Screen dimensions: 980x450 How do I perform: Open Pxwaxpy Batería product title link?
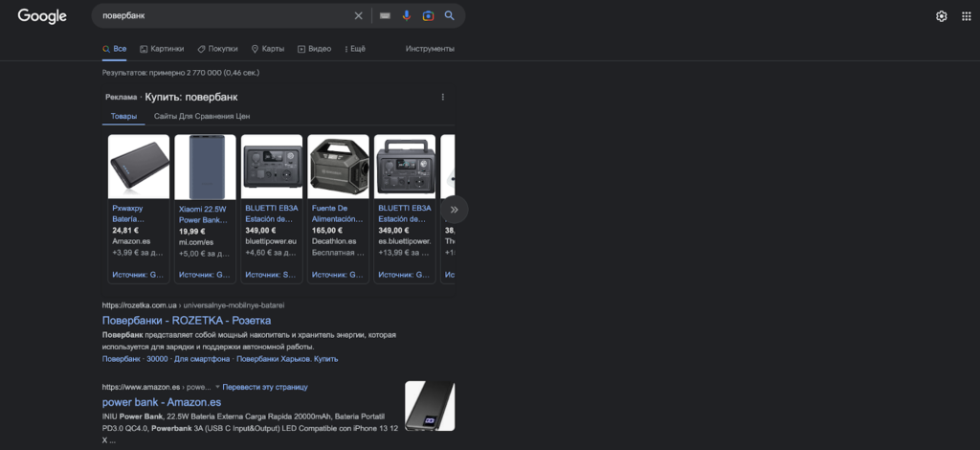click(x=129, y=214)
